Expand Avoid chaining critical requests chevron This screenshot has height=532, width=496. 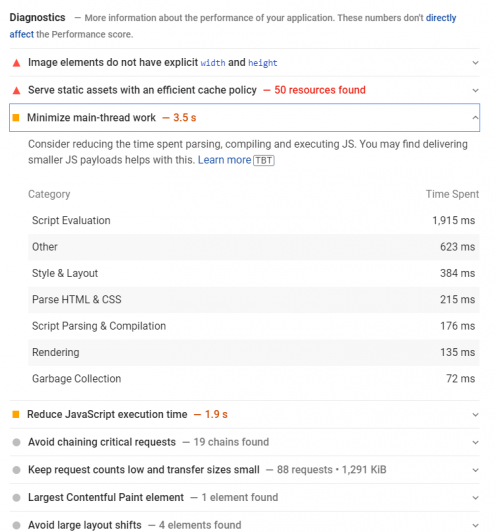476,443
